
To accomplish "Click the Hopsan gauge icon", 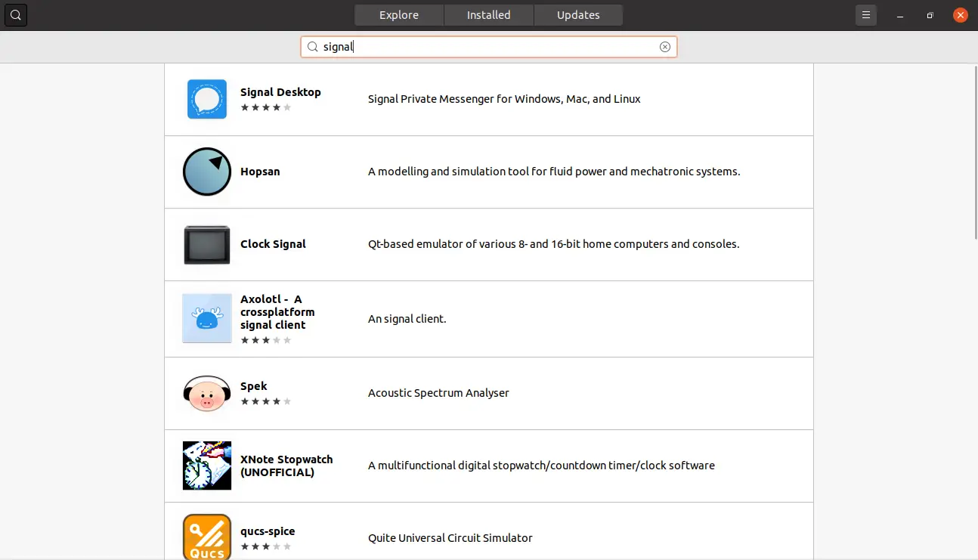I will tap(207, 172).
